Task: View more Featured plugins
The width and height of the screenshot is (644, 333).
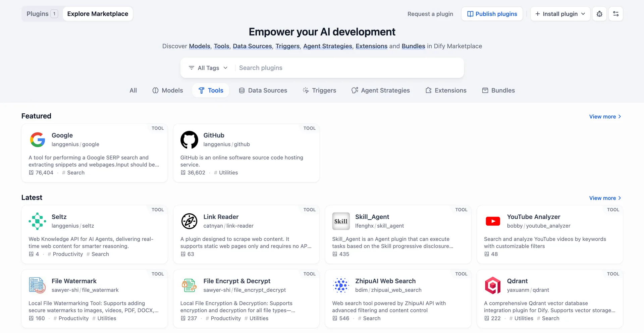Action: pos(605,117)
